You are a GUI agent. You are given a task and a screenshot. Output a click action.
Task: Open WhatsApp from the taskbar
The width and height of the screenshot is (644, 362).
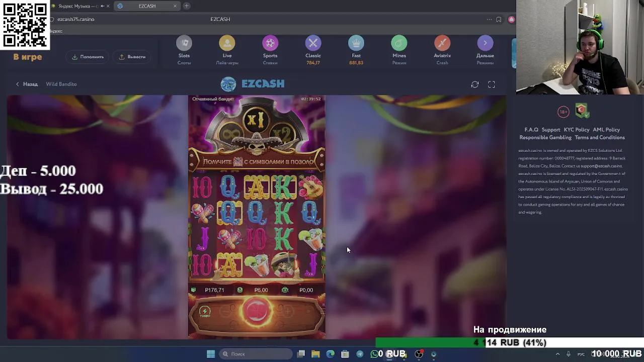374,354
